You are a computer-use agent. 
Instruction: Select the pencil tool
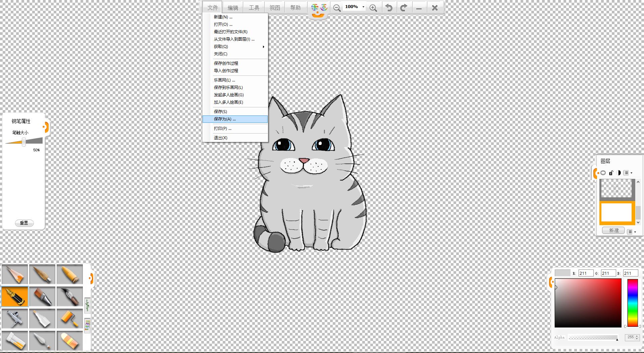(15, 274)
